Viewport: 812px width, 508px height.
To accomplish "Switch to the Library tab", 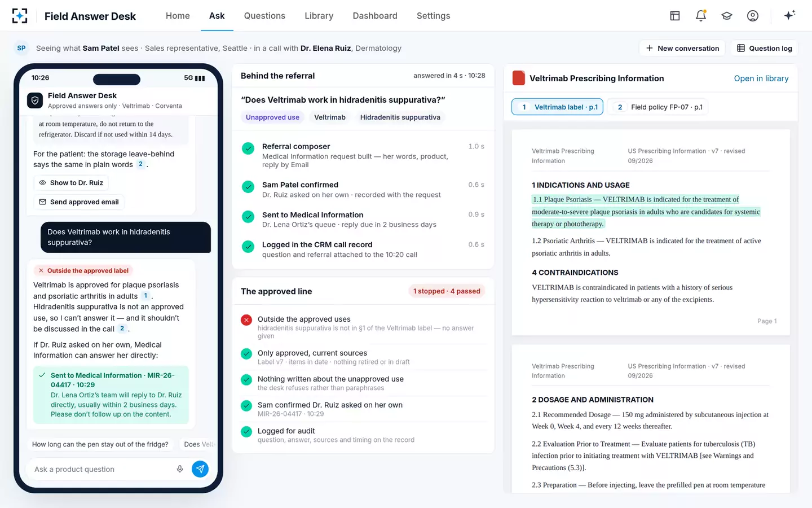I will click(x=319, y=16).
